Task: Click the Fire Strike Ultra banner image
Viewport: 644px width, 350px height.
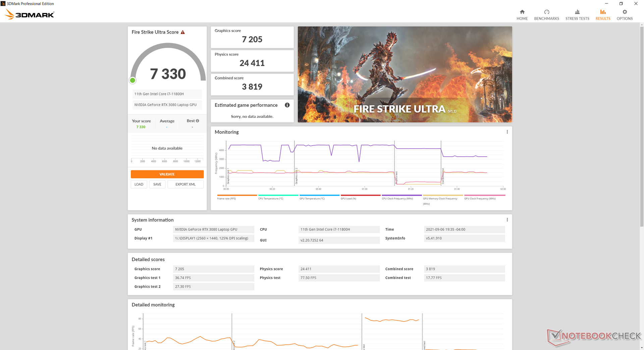Action: tap(405, 74)
